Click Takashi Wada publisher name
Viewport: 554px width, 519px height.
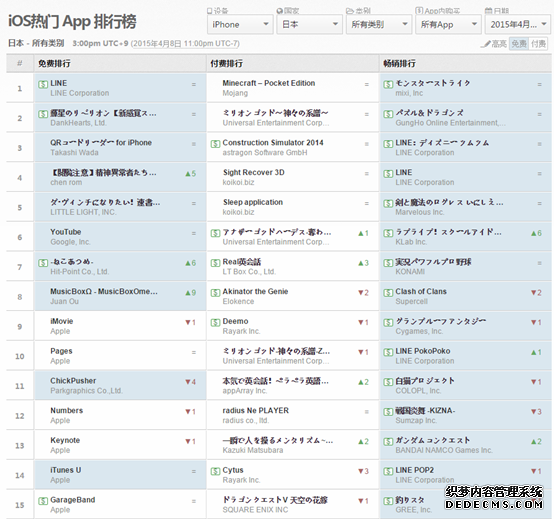74,153
